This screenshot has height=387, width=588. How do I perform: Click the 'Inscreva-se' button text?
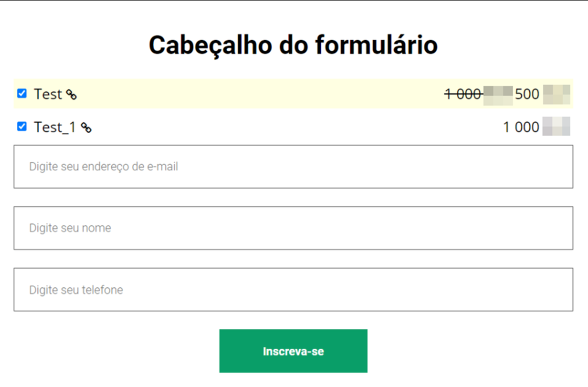pos(293,351)
